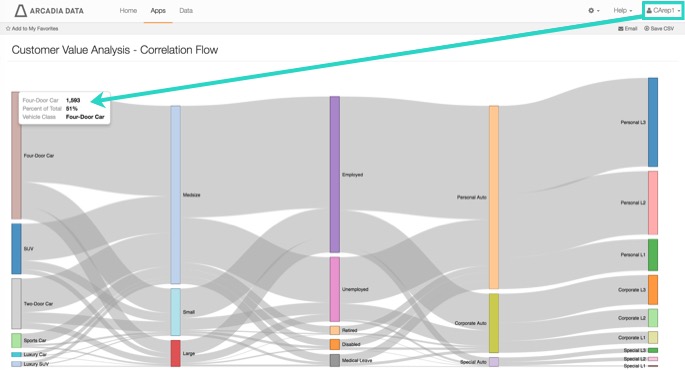Screen dimensions: 685x370
Task: Switch to the Data tab
Action: 186,10
